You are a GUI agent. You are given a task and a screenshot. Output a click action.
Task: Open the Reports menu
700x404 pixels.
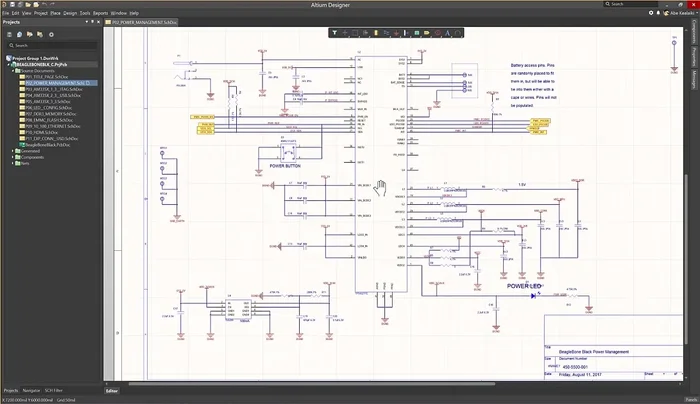(100, 13)
